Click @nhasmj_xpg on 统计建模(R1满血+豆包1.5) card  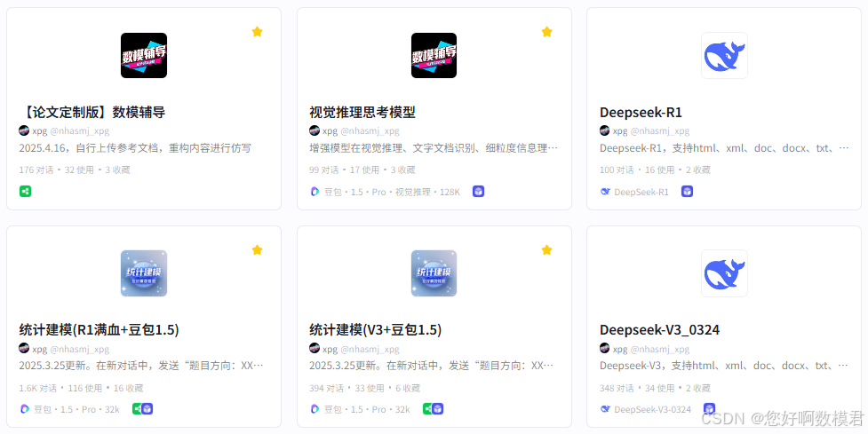pos(80,349)
